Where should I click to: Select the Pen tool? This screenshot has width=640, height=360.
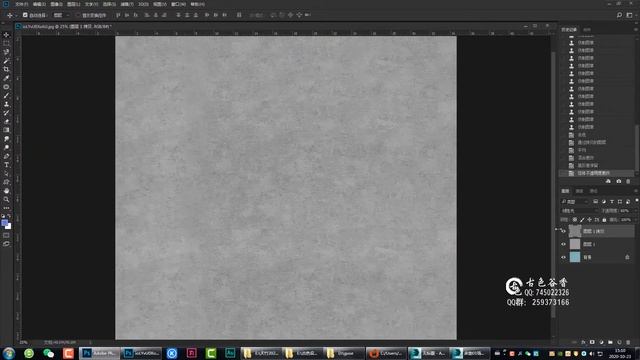6,156
